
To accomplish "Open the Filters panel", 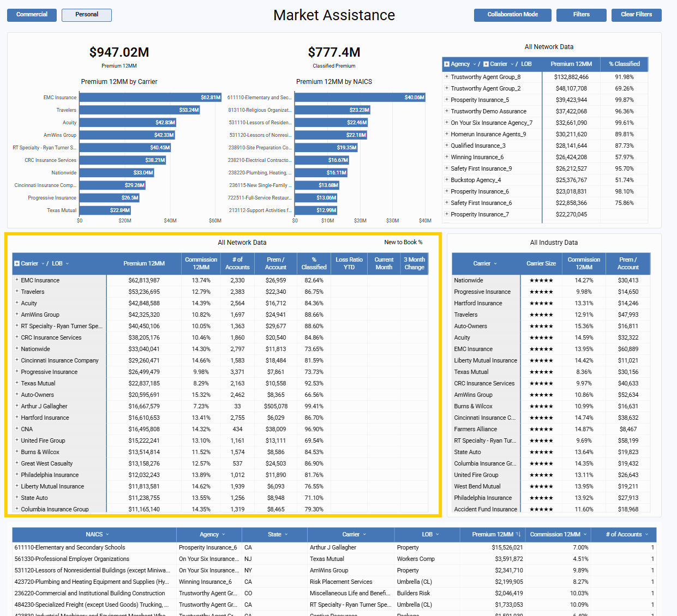I will pos(581,15).
